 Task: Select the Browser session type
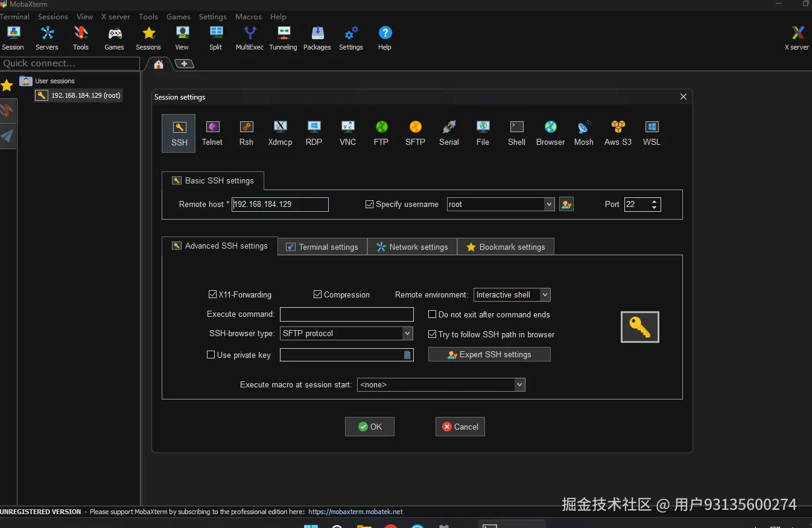coord(550,133)
